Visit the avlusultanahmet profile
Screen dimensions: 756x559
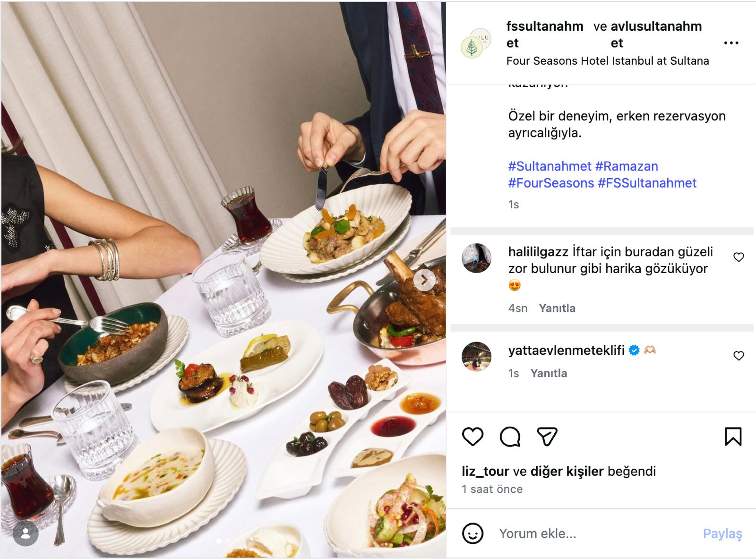click(656, 34)
